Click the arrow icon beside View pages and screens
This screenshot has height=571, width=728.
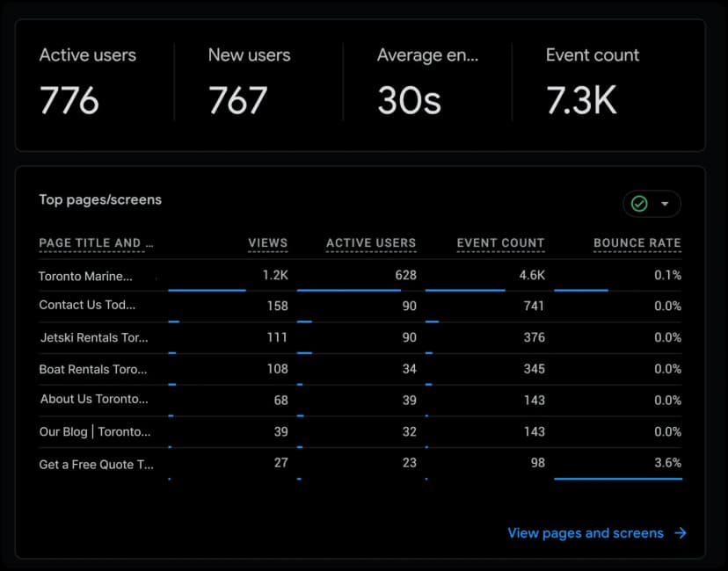pyautogui.click(x=681, y=532)
